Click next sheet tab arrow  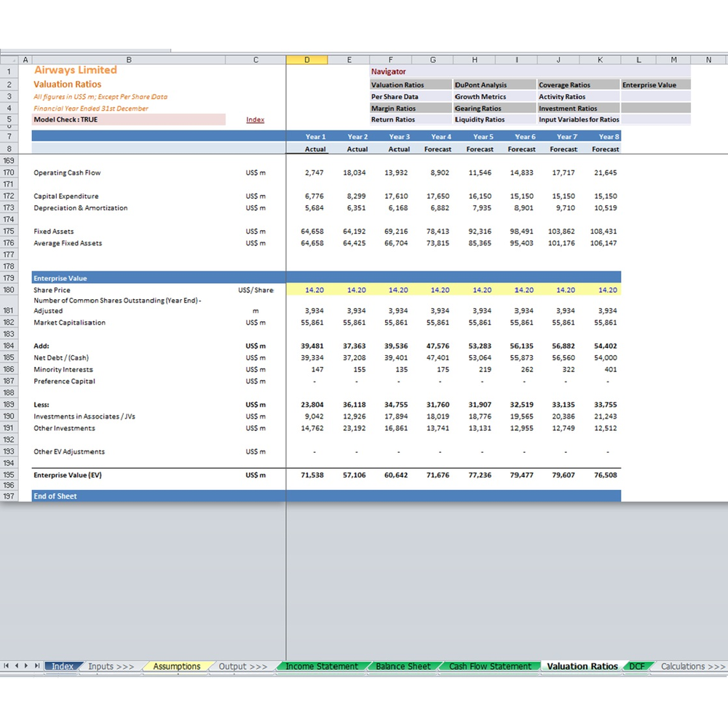[26, 666]
